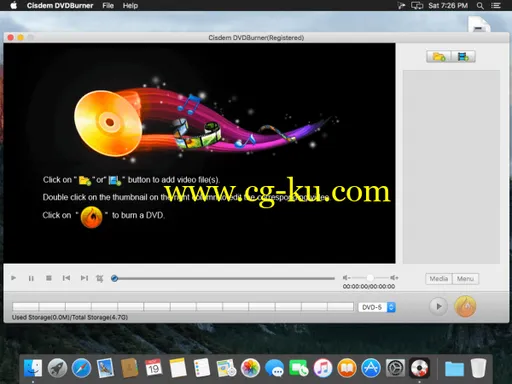Open Maps from the Dock
Viewport: 512px width, 384px height.
pos(226,368)
